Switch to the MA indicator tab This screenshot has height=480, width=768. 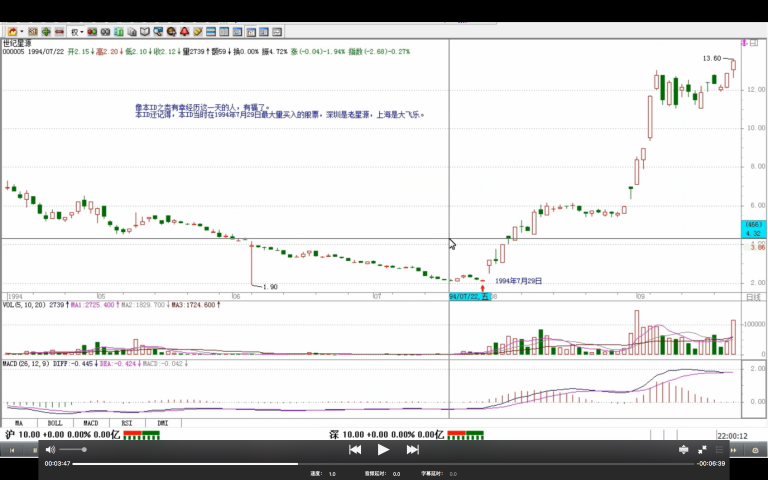(19, 423)
